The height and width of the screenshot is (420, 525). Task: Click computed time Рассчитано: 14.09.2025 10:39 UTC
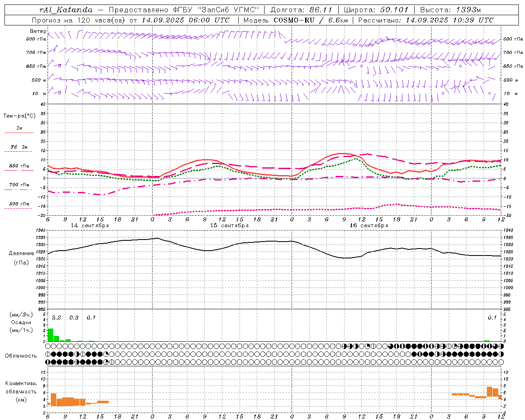pyautogui.click(x=426, y=20)
